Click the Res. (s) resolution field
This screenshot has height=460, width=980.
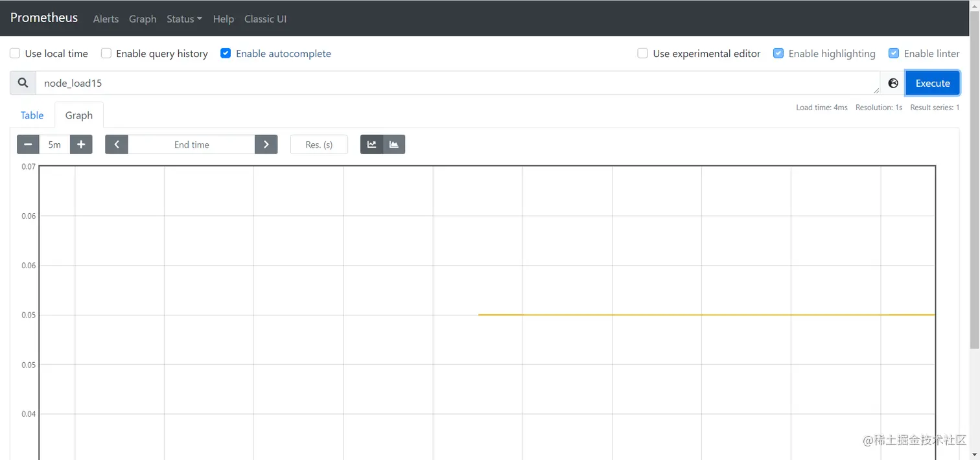319,144
